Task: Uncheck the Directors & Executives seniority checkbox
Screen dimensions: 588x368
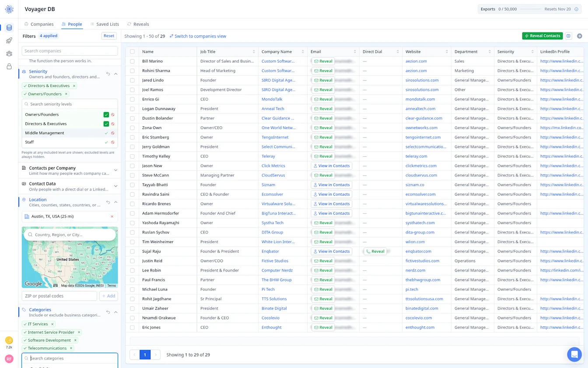Action: pos(106,124)
